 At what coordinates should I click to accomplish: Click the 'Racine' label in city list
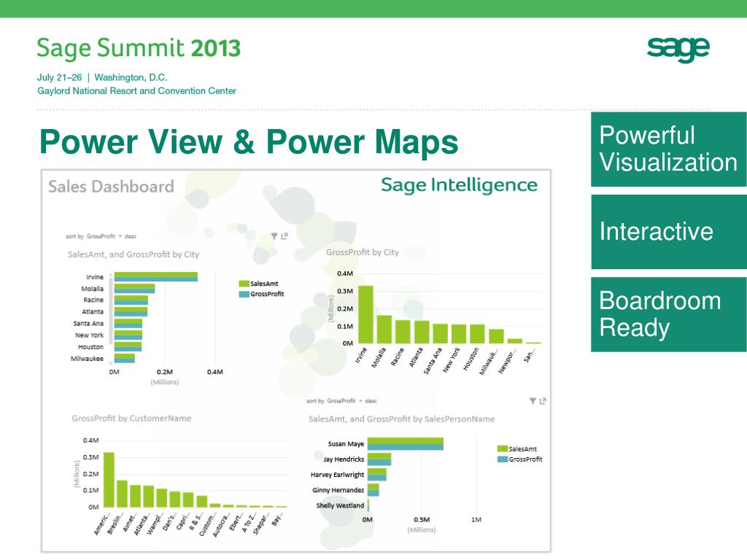(93, 300)
